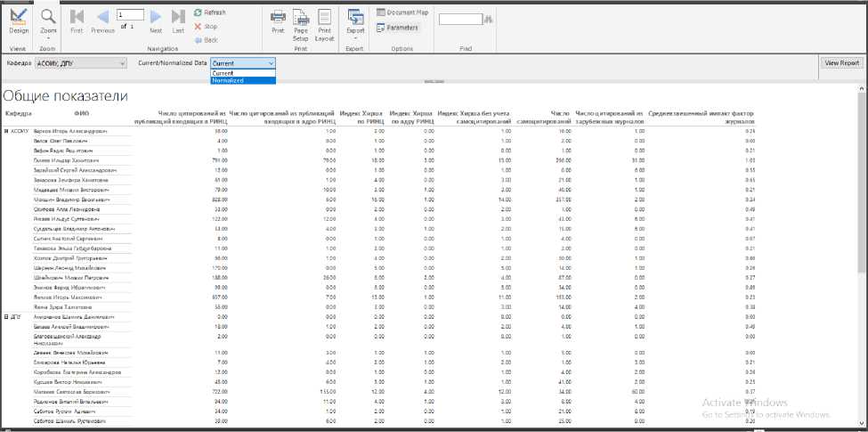The width and height of the screenshot is (868, 432).
Task: Print the report
Action: pos(278,21)
